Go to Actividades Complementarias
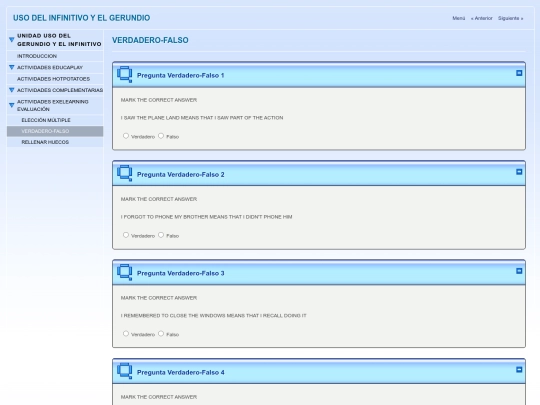540x405 pixels. click(60, 90)
